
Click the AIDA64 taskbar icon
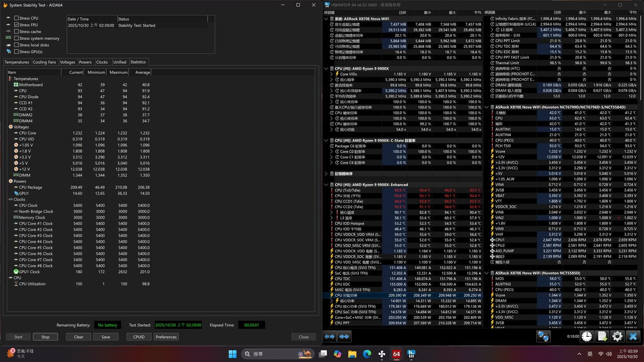(x=396, y=354)
